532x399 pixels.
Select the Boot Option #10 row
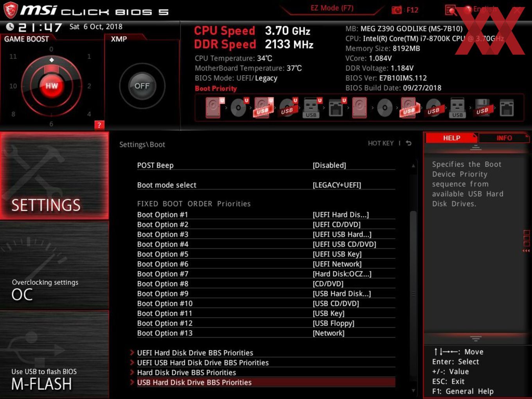266,304
